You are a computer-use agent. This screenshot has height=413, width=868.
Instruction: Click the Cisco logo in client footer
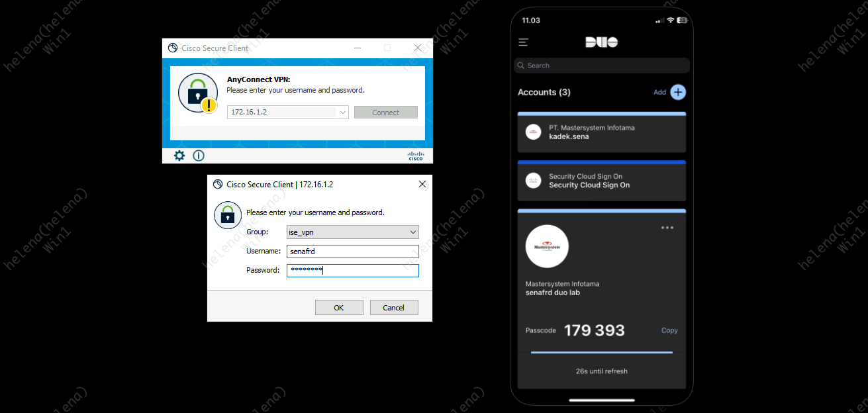(415, 156)
